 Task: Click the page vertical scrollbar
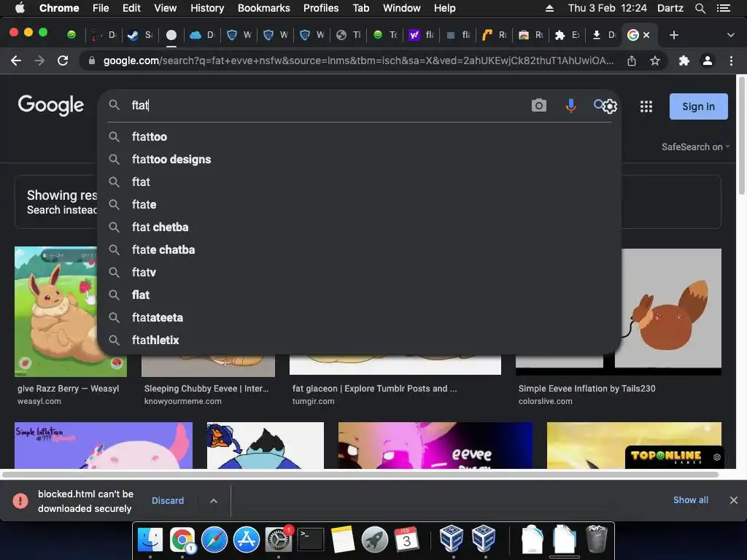tap(741, 136)
